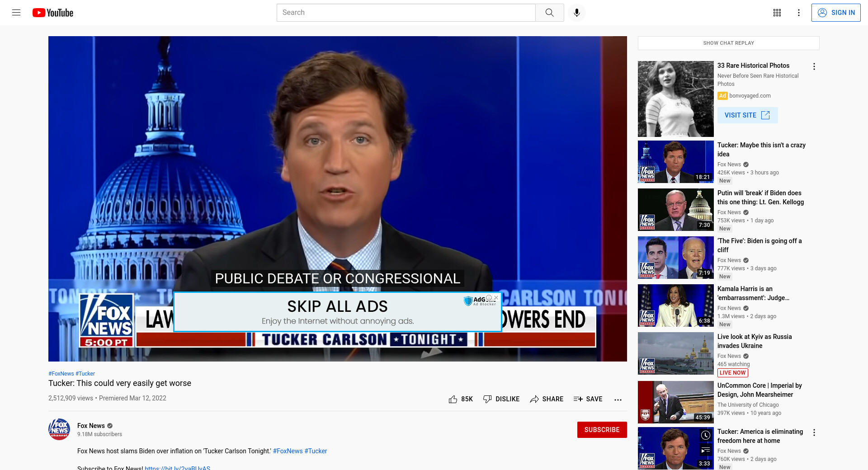868x470 pixels.
Task: Open UnCommon Core Mearsheimer video thumbnail
Action: (675, 402)
